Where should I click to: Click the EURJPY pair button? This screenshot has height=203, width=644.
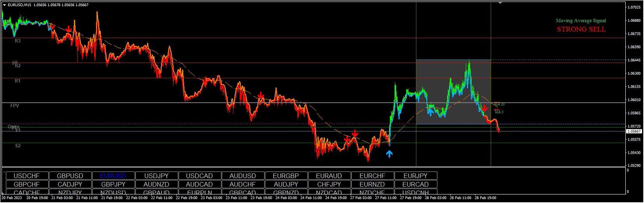[x=416, y=176]
